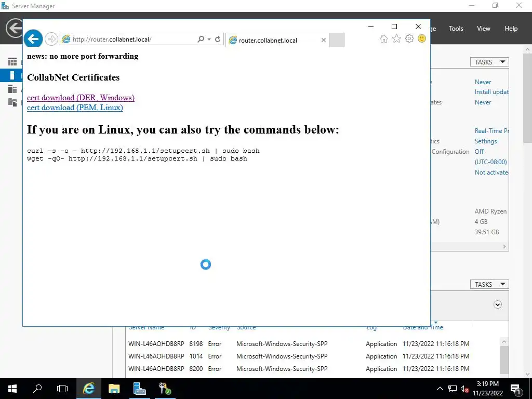The height and width of the screenshot is (399, 532).
Task: Click the Settings link in properties
Action: point(486,141)
